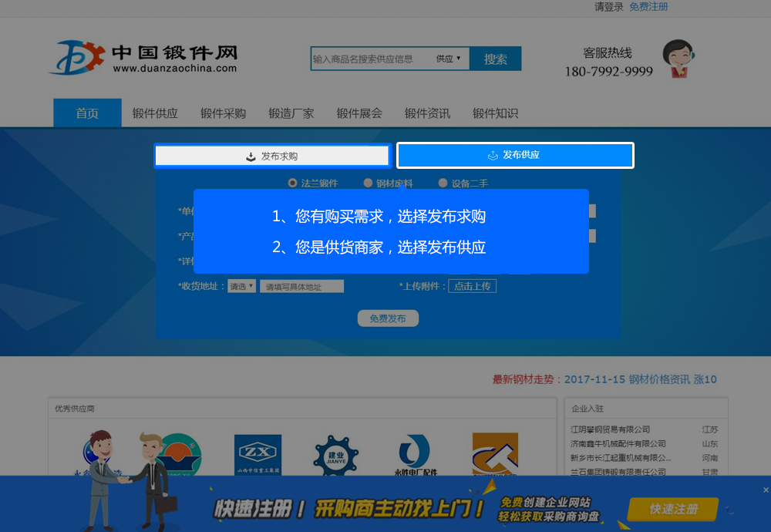Focus the product search input field

pos(369,59)
